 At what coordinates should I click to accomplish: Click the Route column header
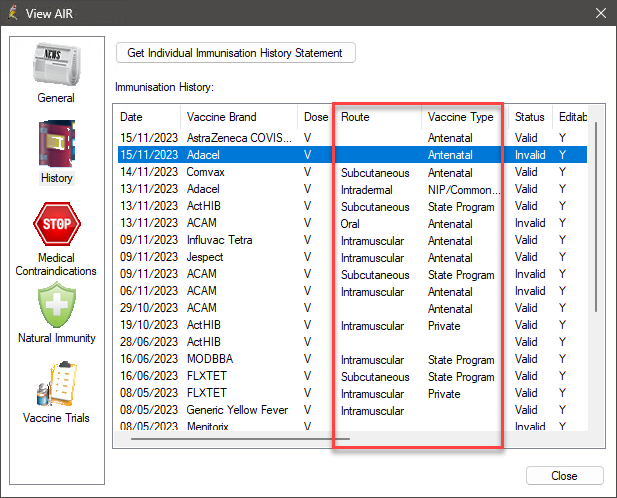point(376,117)
